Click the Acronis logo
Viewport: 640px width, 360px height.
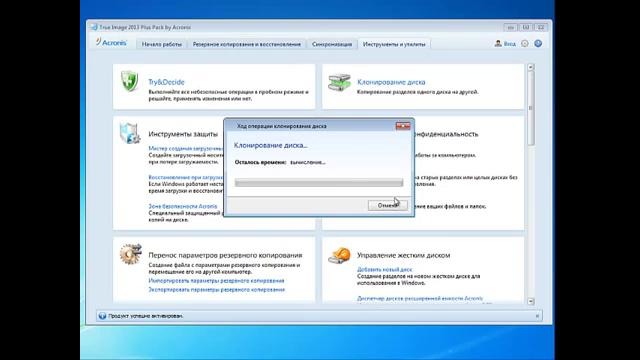point(111,42)
